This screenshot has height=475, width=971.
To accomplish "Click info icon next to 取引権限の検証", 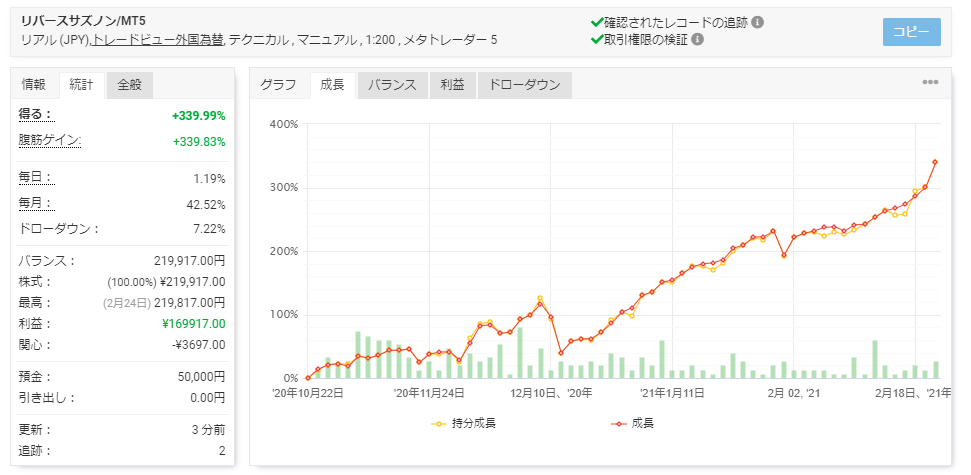I will tap(697, 40).
